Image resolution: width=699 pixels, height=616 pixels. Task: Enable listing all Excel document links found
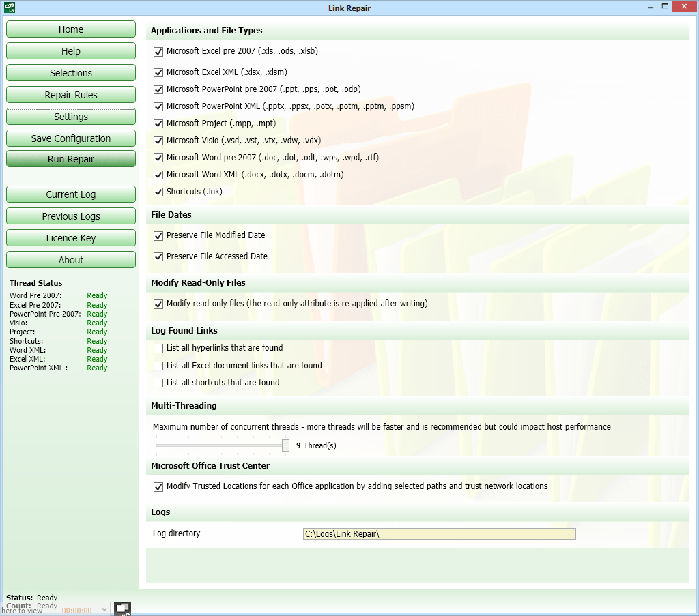158,366
